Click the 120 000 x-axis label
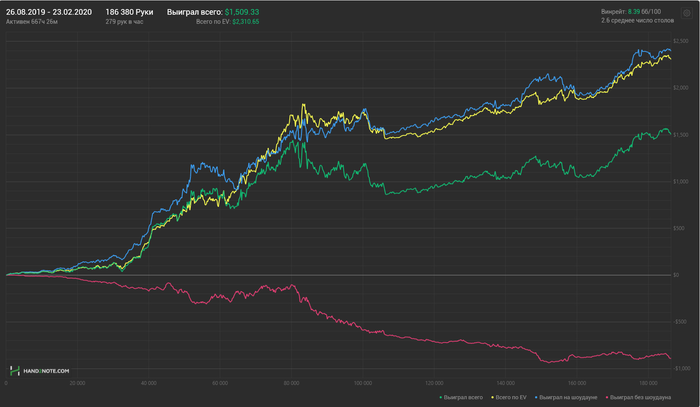The height and width of the screenshot is (407, 700). (x=434, y=383)
